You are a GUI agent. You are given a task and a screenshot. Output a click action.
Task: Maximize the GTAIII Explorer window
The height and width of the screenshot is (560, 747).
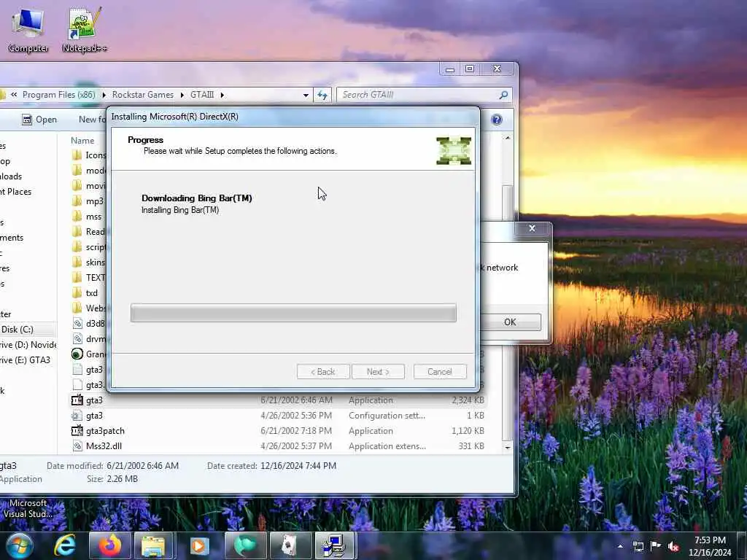pos(470,69)
